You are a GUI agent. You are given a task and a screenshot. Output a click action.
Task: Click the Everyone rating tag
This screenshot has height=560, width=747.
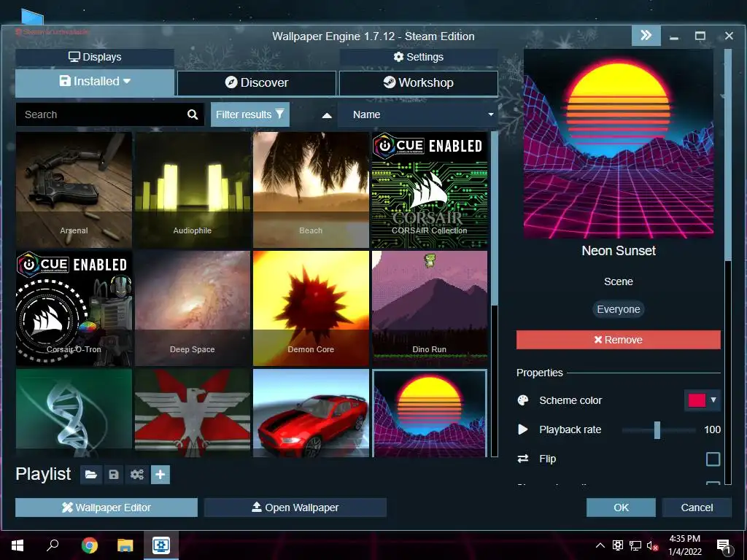(x=619, y=309)
